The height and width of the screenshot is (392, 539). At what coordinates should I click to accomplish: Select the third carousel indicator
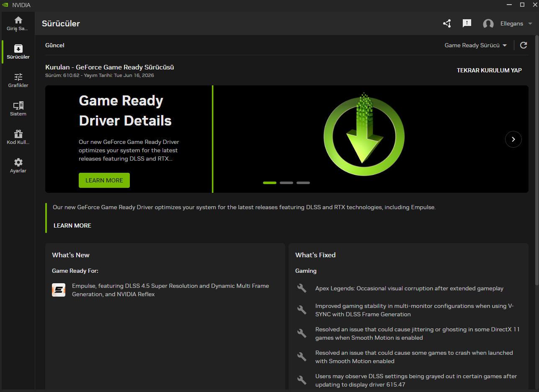point(303,183)
